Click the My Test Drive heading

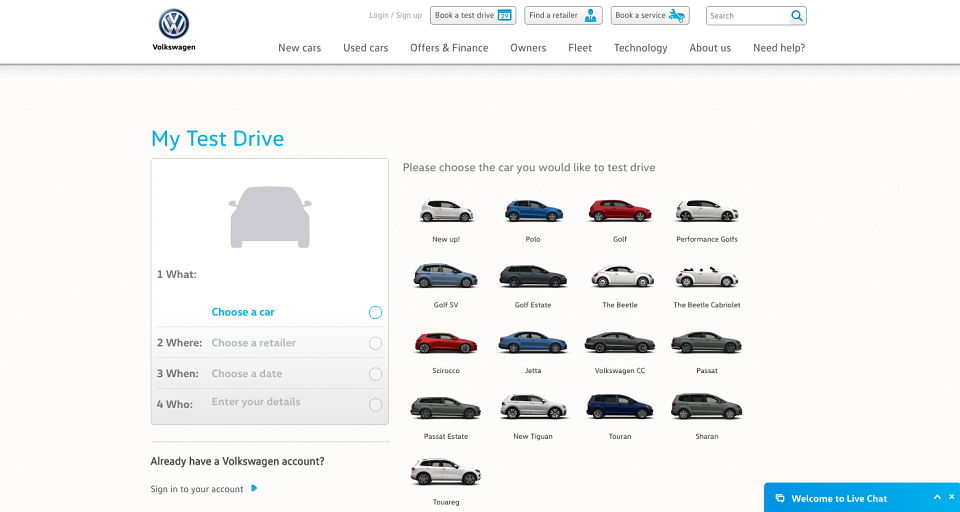tap(217, 139)
